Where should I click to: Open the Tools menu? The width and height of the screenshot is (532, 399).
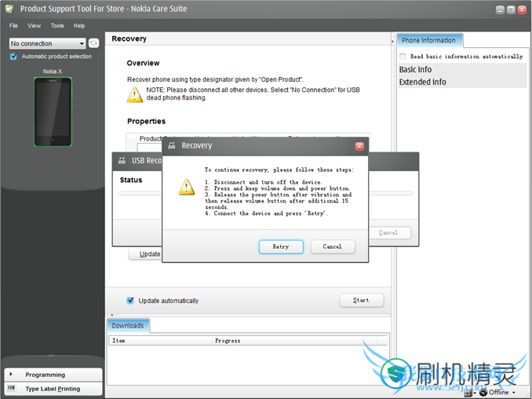coord(57,25)
